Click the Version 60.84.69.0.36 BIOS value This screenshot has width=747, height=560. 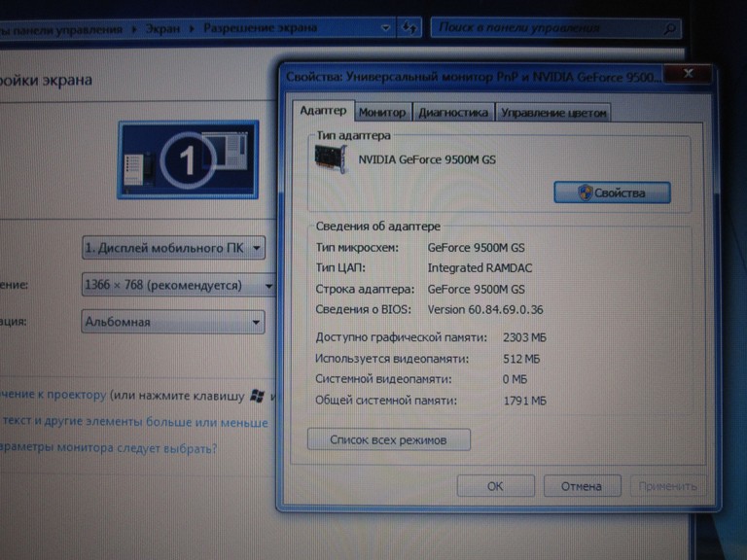click(485, 309)
